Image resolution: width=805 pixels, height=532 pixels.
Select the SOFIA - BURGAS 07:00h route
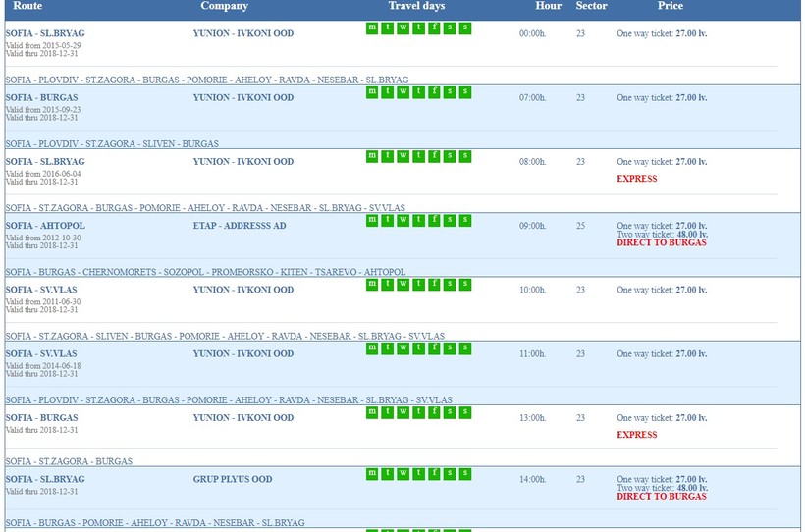point(41,98)
